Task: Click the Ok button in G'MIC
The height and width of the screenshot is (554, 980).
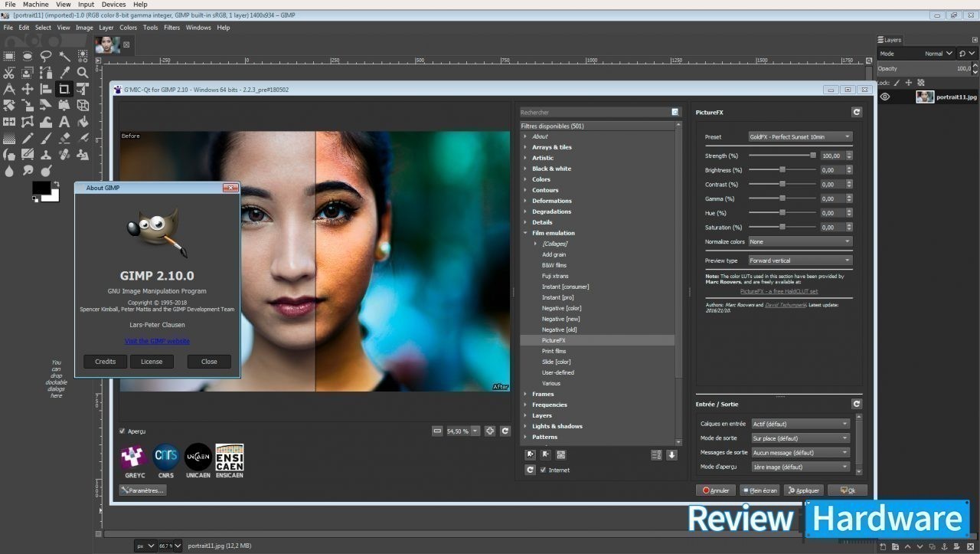Action: 848,490
